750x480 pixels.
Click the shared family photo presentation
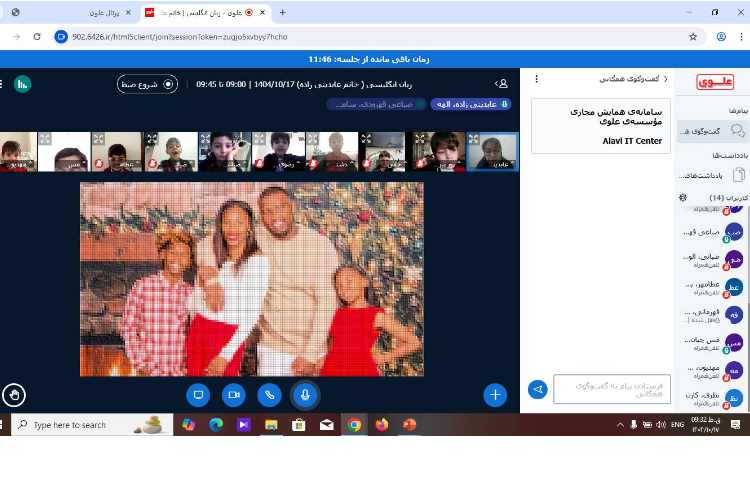pyautogui.click(x=252, y=279)
